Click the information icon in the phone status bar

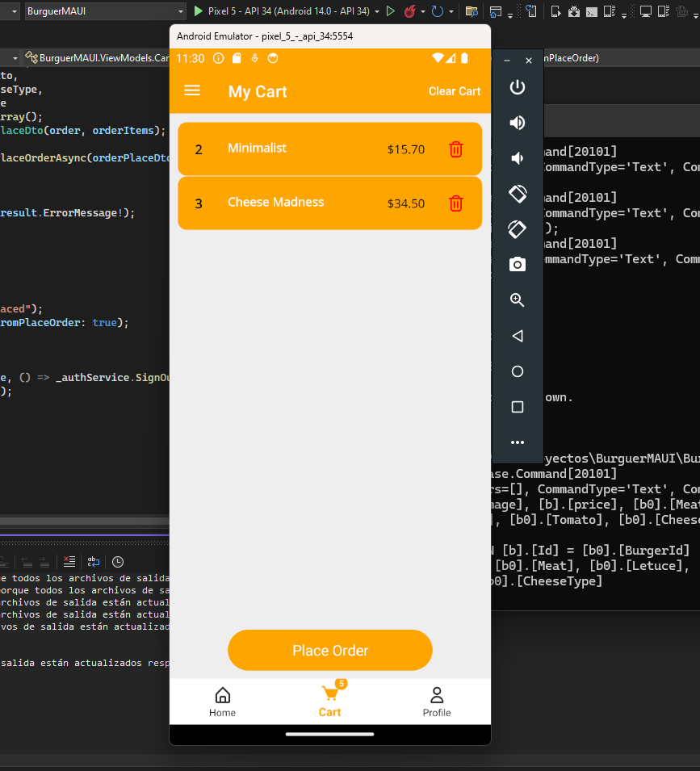(218, 58)
